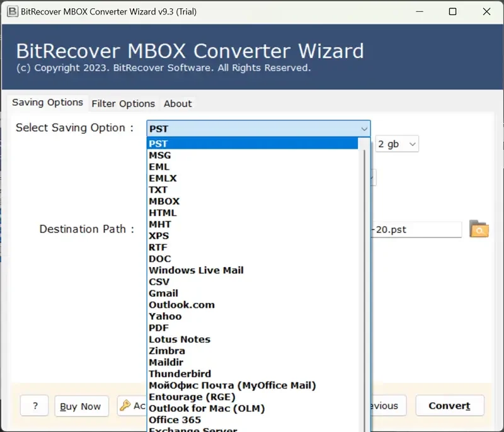Click the Buy Now button

coord(81,406)
